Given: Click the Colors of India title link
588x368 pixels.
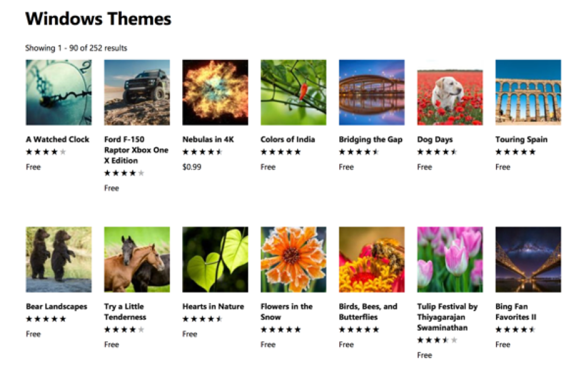Looking at the screenshot, I should pyautogui.click(x=287, y=140).
